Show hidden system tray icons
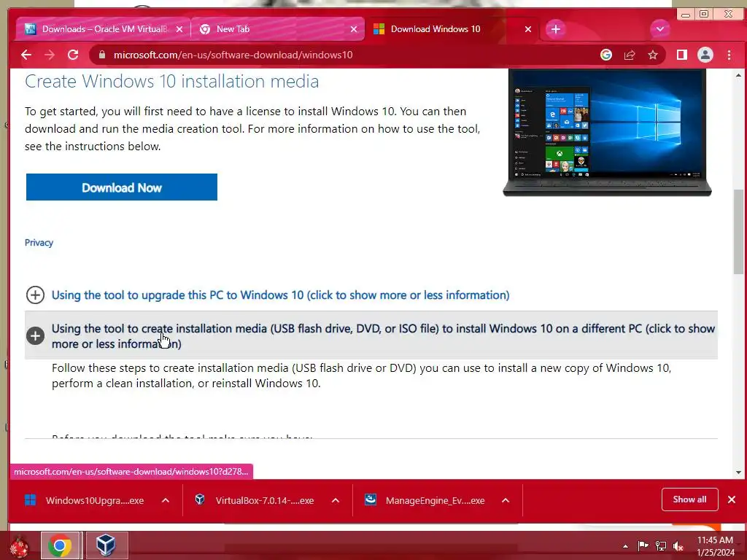 (625, 546)
